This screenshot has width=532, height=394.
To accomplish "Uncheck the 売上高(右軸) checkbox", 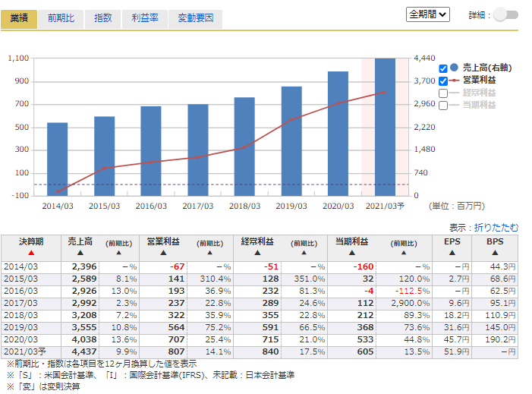I will pos(443,68).
